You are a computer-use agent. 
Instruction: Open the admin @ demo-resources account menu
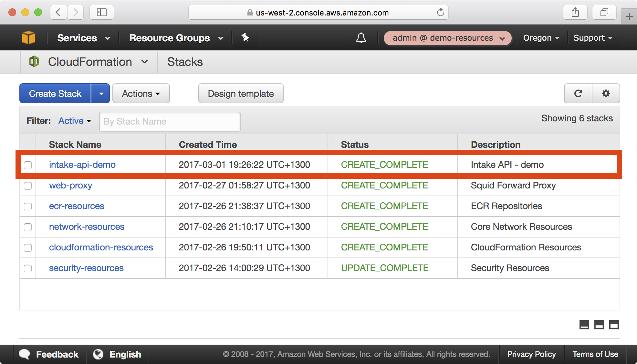click(447, 38)
